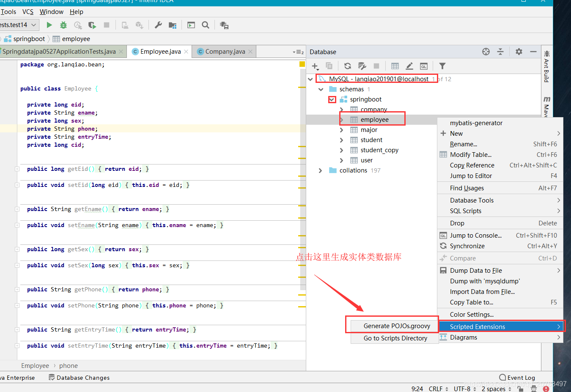This screenshot has width=571, height=392.
Task: Open the Help menu
Action: [x=77, y=12]
